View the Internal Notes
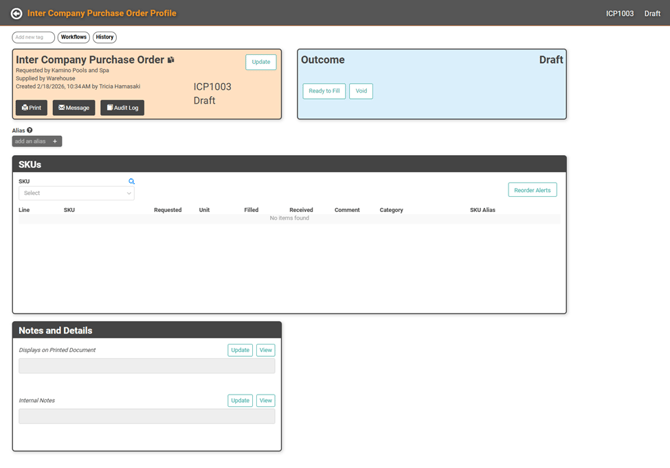The image size is (670, 468). tap(265, 400)
